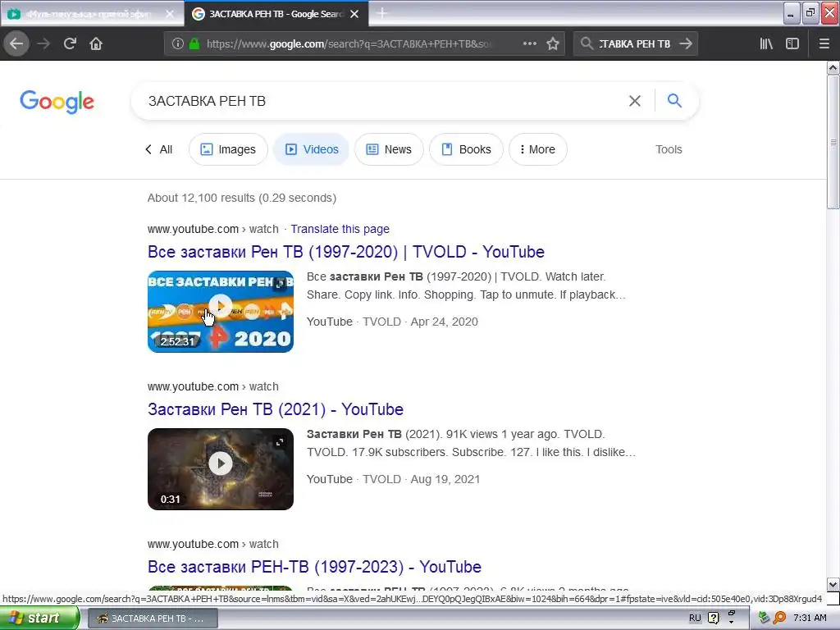Expand the second video thumbnail fullscreen icon
The image size is (840, 630).
281,441
